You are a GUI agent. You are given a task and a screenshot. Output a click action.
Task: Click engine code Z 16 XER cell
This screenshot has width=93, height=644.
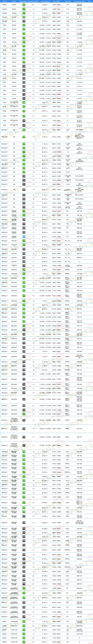[79, 38]
